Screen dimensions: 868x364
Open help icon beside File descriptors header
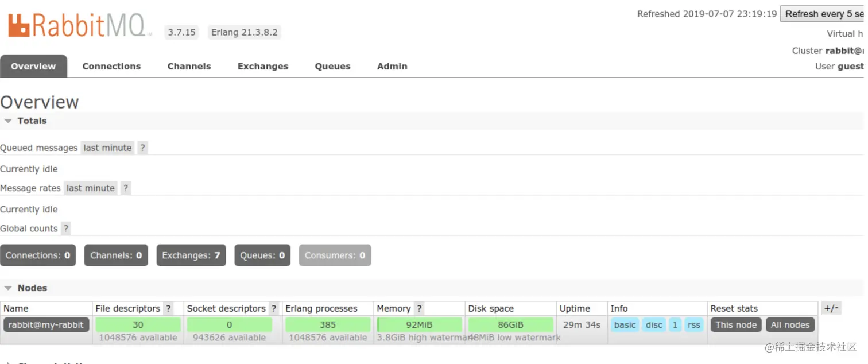(x=168, y=308)
